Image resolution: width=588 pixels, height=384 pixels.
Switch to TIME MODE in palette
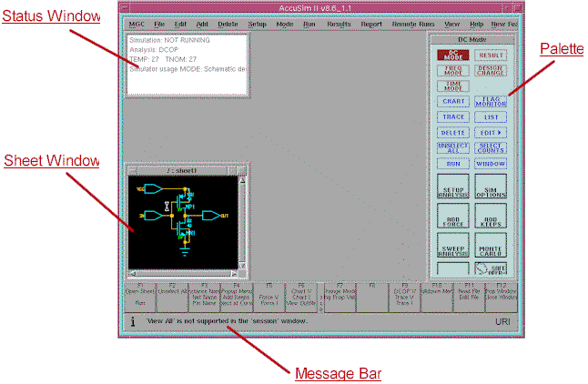point(453,86)
